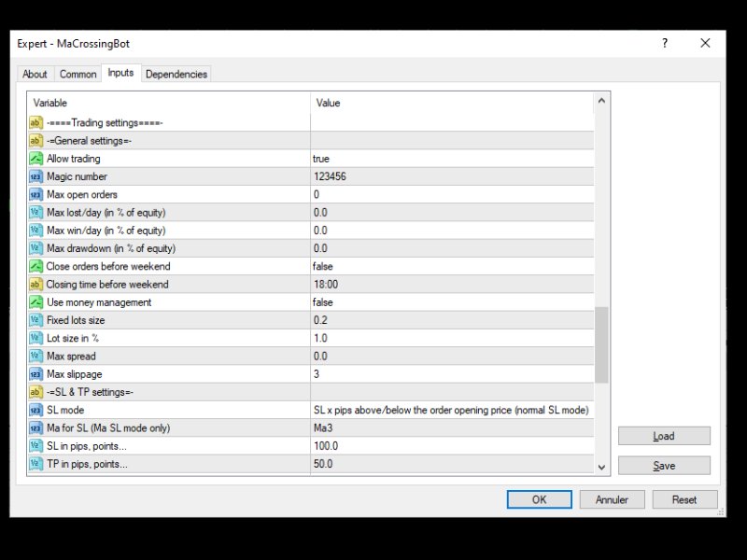
Task: Click the Variable column header
Action: tap(169, 103)
